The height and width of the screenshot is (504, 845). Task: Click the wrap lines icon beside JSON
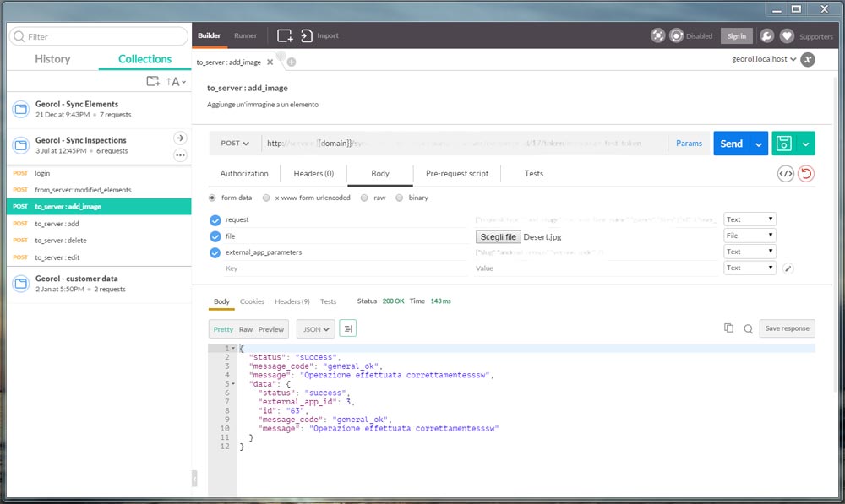click(348, 328)
